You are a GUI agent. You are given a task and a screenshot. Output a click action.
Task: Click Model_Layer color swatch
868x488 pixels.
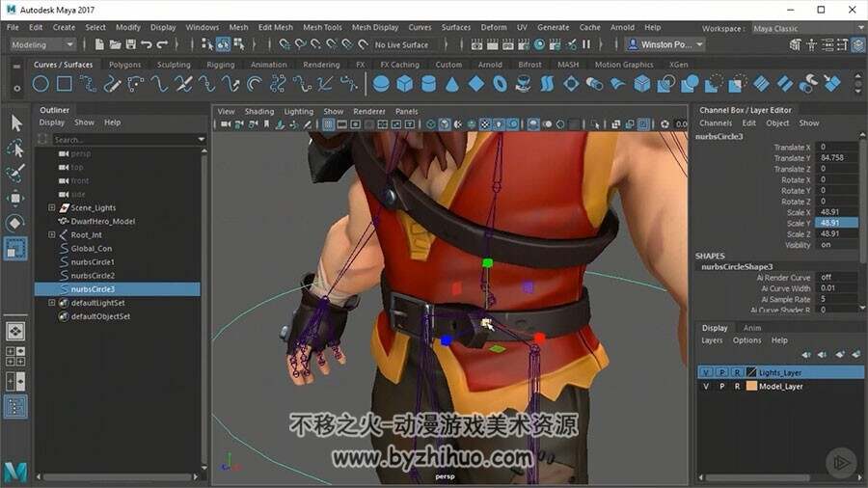(751, 386)
